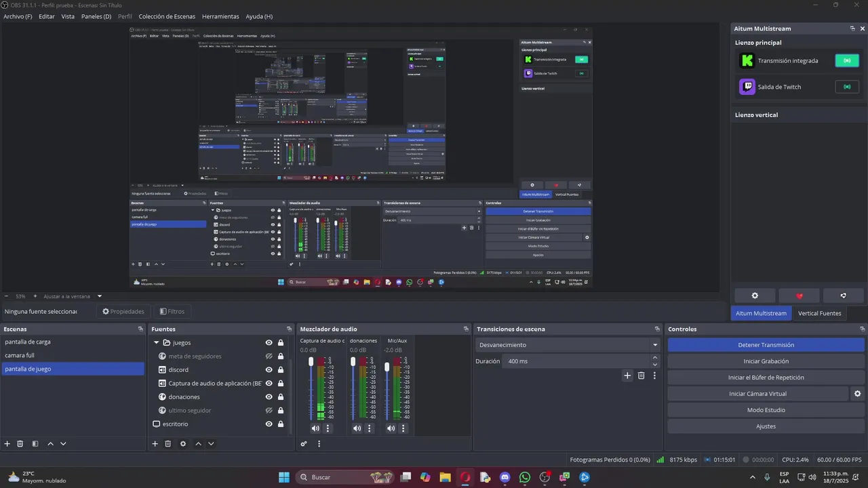Click the heart donate icon in Aitum
Screen dimensions: 868x488
coord(799,296)
